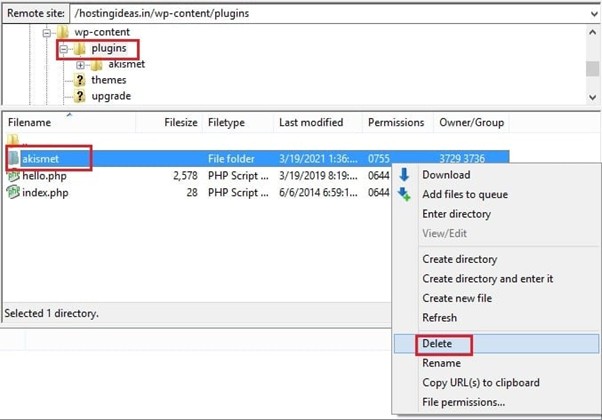Screen dimensions: 602x420
Task: Choose Rename in the context menu
Action: click(441, 363)
